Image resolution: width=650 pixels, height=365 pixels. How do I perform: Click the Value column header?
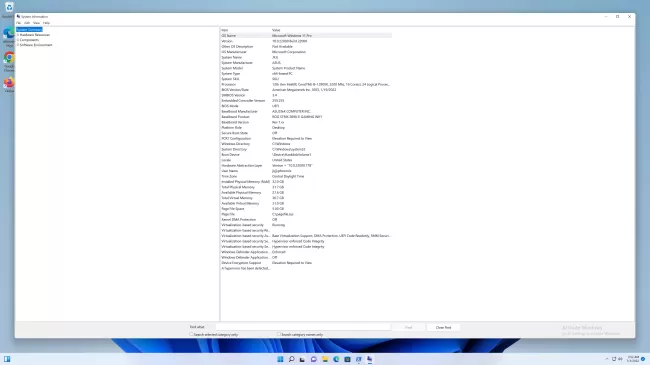coord(331,30)
